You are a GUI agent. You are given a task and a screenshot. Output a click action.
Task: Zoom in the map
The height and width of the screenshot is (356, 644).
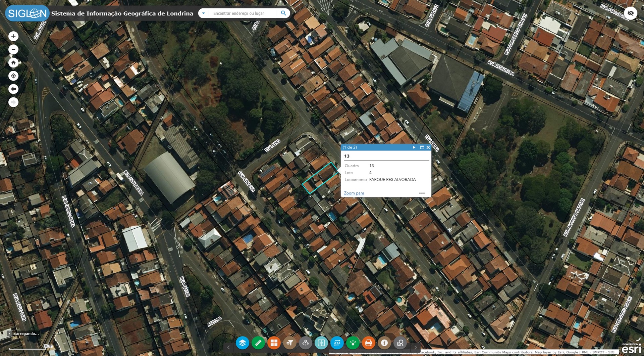click(13, 36)
